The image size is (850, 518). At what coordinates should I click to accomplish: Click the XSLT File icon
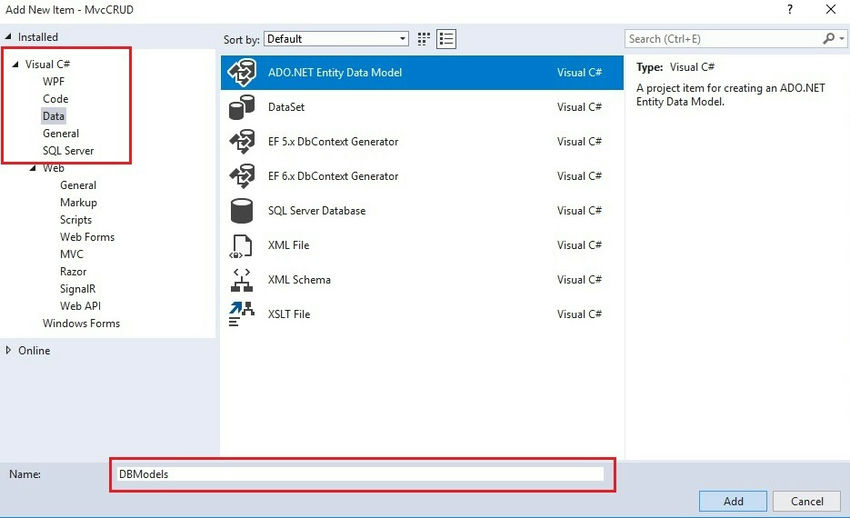click(x=242, y=314)
